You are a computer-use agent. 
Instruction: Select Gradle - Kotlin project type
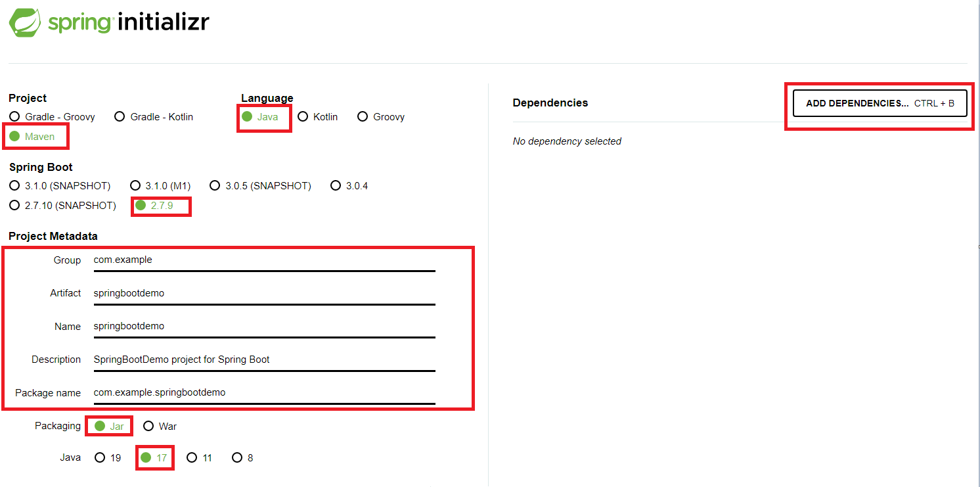(154, 117)
